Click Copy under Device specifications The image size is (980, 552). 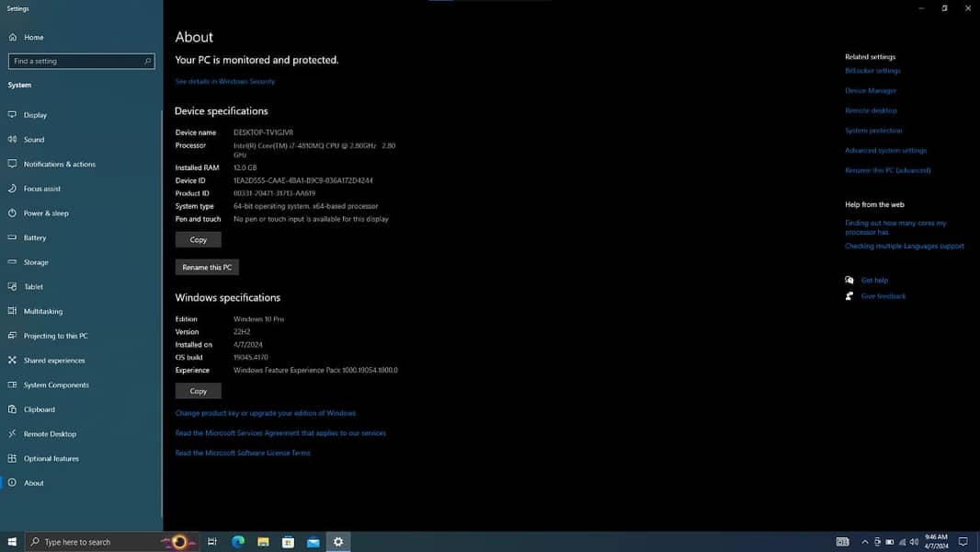pyautogui.click(x=198, y=239)
